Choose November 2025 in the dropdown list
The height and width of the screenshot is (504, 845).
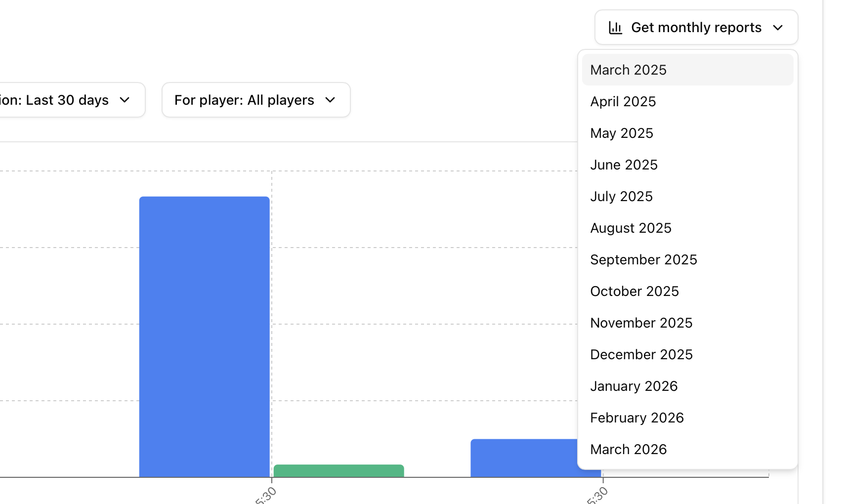click(641, 323)
